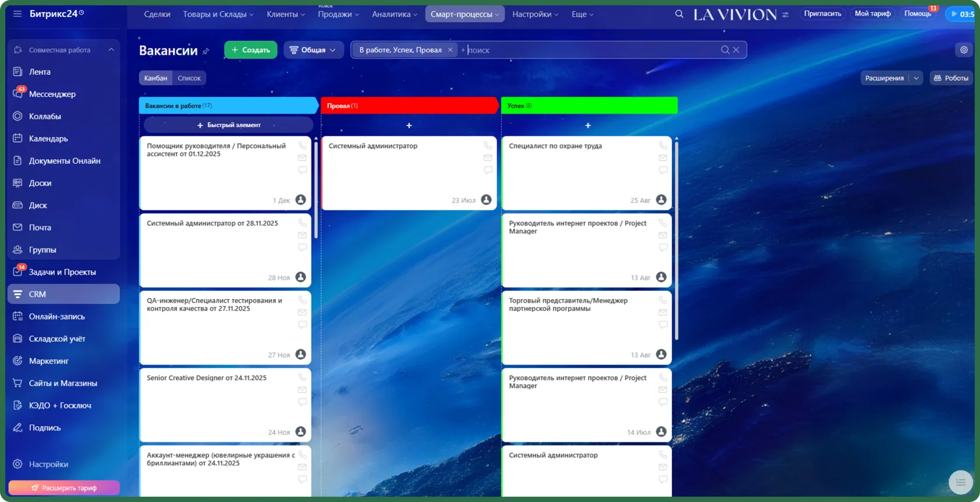Expand the Клиенты top menu
The height and width of the screenshot is (502, 980).
pos(286,14)
